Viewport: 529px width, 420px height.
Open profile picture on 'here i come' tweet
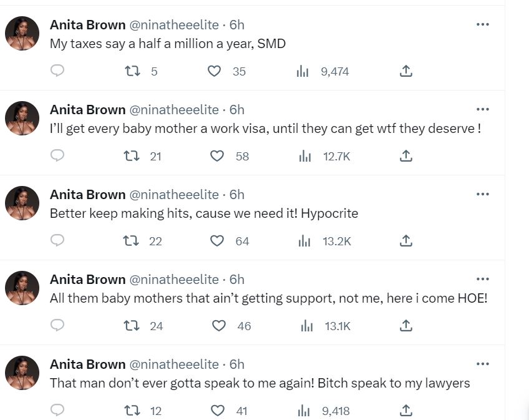(22, 288)
